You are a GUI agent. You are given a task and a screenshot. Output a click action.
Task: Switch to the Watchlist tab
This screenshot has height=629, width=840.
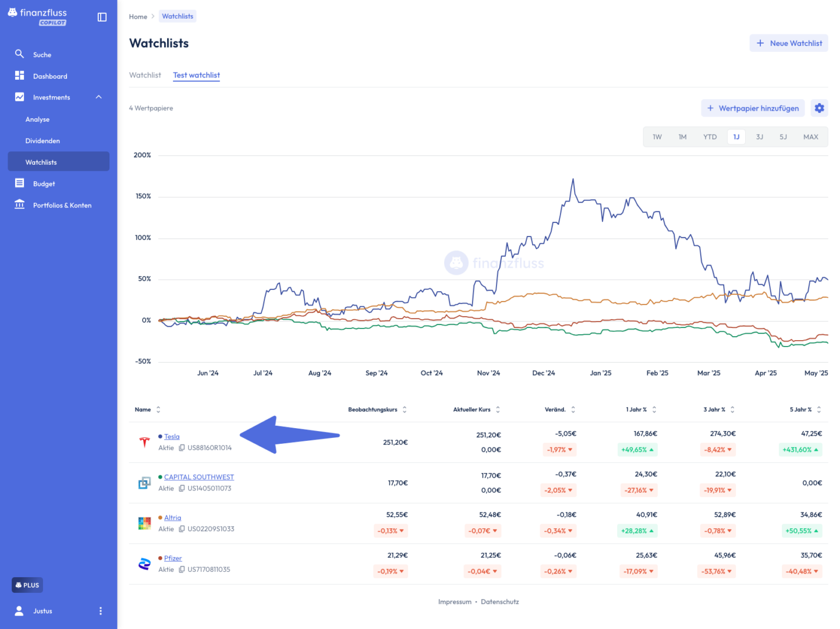145,75
